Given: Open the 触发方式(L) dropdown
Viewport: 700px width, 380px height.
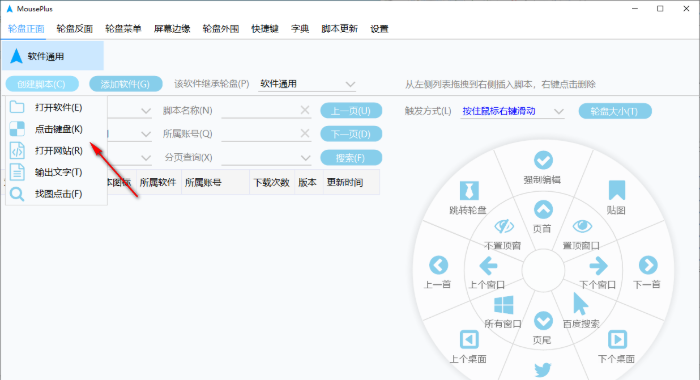Looking at the screenshot, I should (558, 111).
